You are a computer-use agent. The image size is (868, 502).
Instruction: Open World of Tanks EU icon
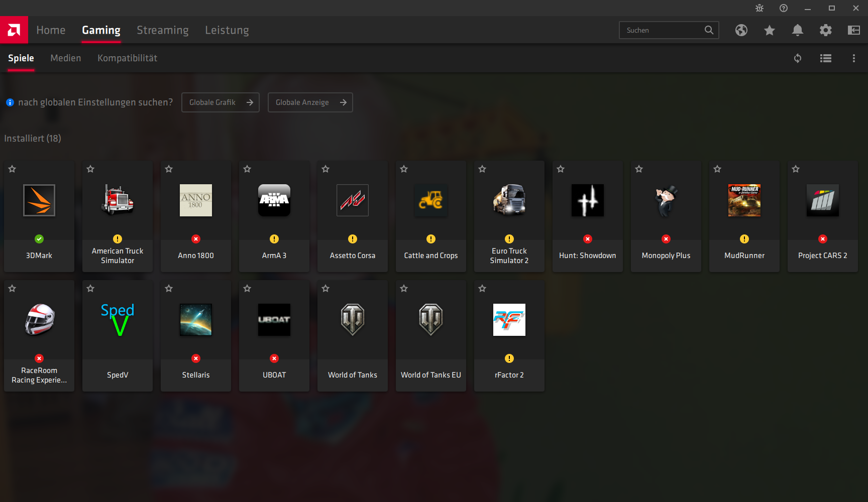(431, 320)
